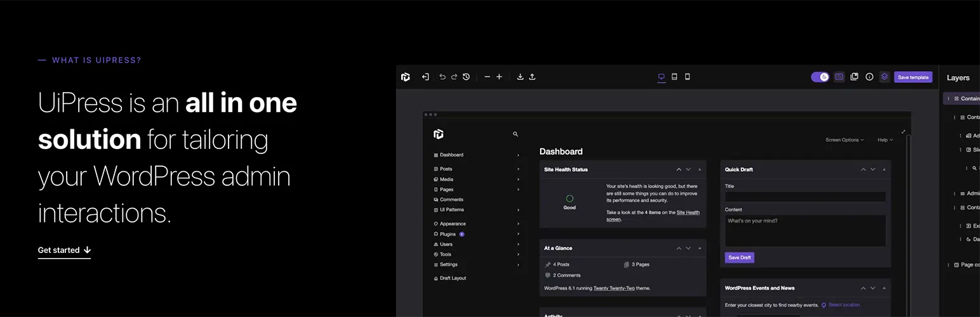Expand the Posts submenu chevron
Screen dimensions: 980x317
(x=518, y=169)
